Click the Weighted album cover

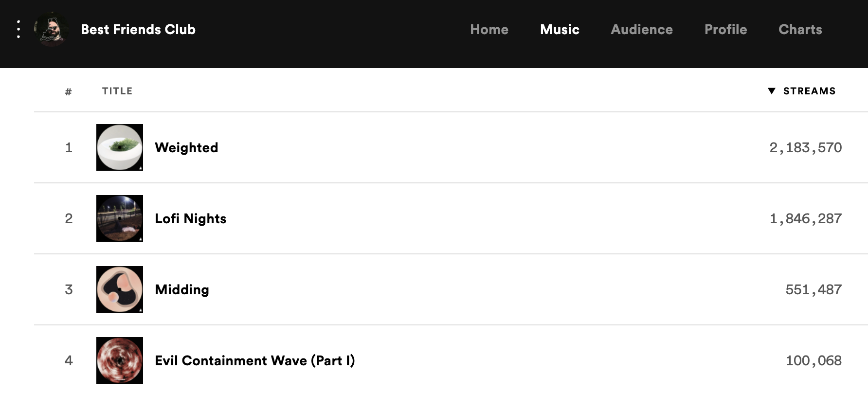(120, 147)
